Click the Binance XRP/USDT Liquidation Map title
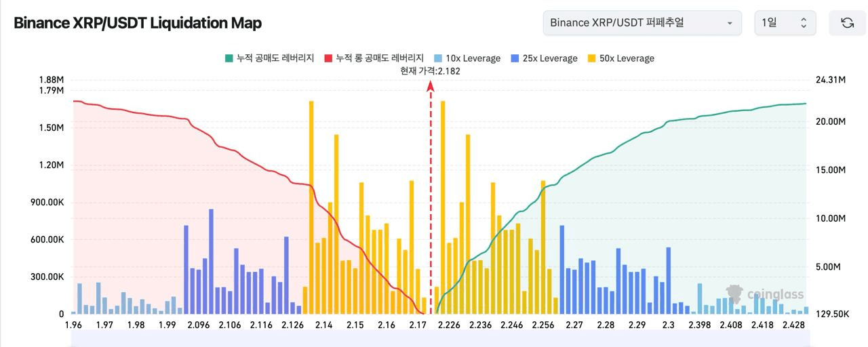Image resolution: width=868 pixels, height=347 pixels. pyautogui.click(x=138, y=23)
